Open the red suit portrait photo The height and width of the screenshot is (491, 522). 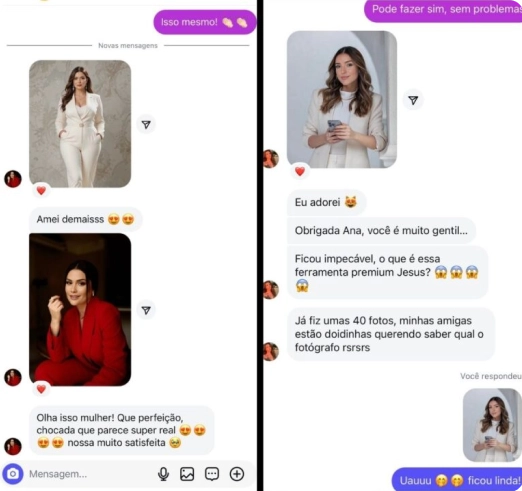pyautogui.click(x=80, y=310)
